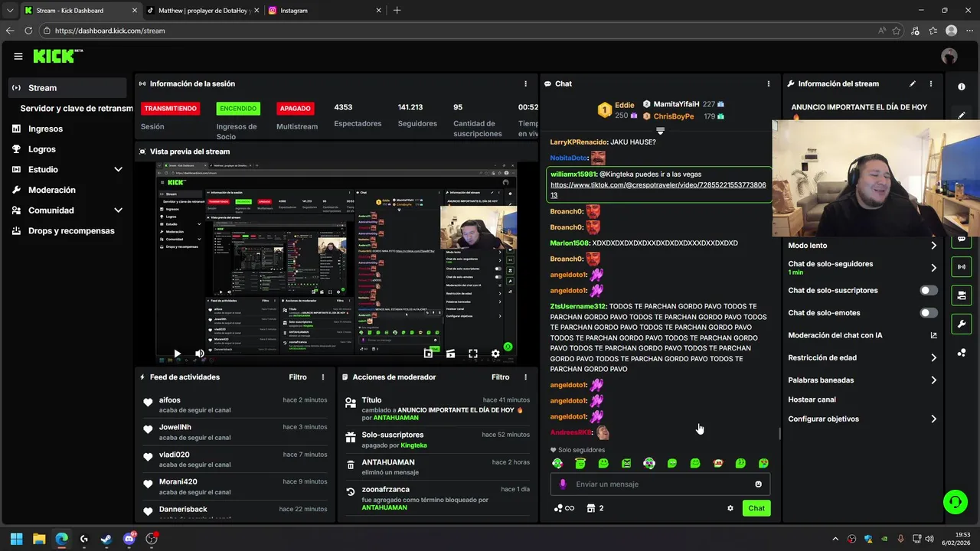Open the profile avatar in top right
The height and width of the screenshot is (551, 980).
click(x=949, y=56)
